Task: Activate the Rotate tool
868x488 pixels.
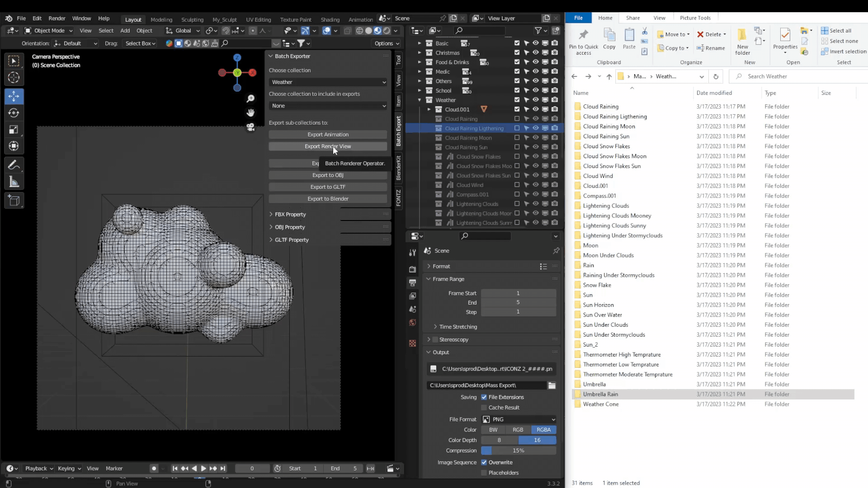Action: (14, 113)
